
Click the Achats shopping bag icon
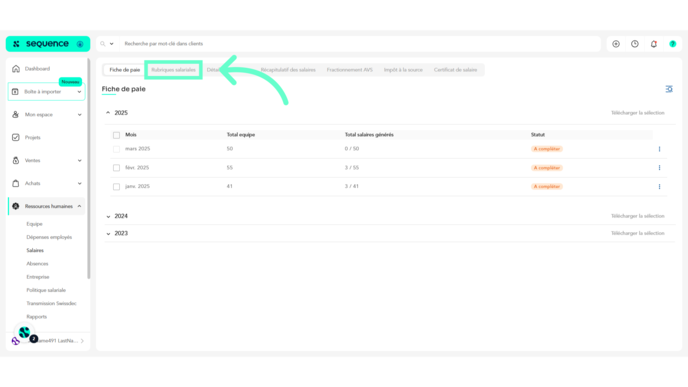tap(16, 183)
